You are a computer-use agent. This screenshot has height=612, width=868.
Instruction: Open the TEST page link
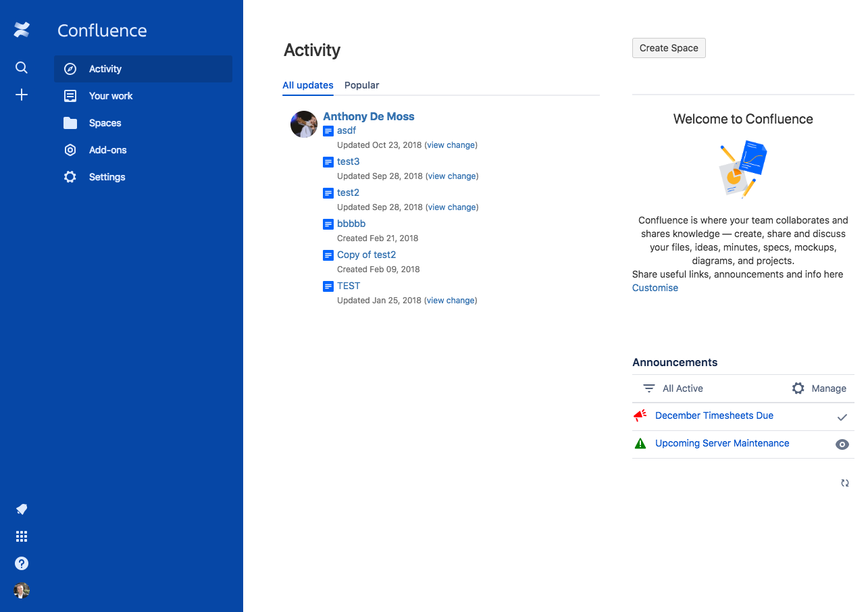pyautogui.click(x=349, y=286)
